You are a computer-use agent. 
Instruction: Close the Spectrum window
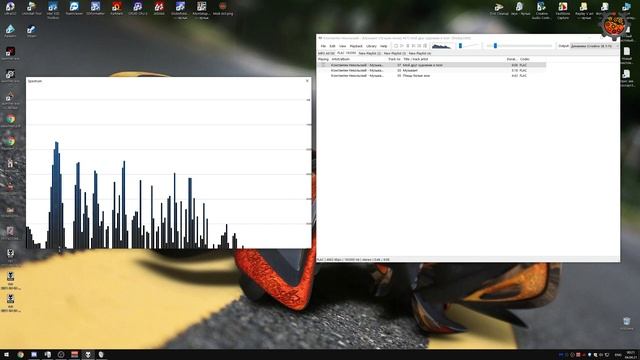pos(307,81)
